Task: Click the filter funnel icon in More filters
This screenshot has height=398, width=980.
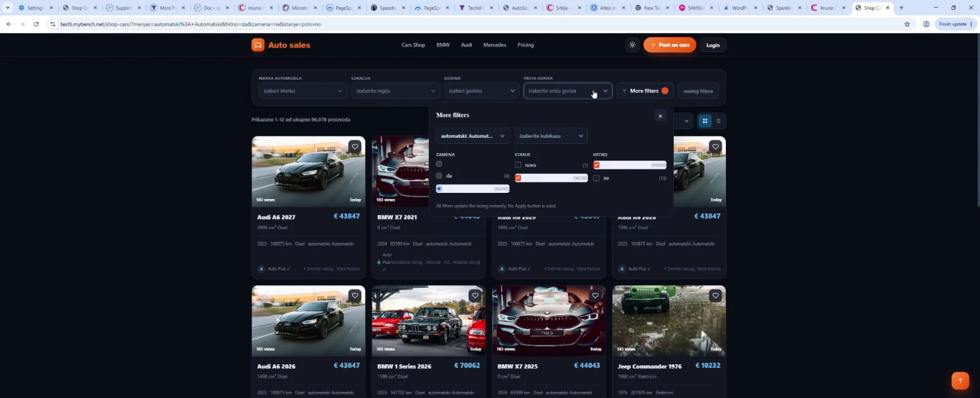Action: point(624,91)
